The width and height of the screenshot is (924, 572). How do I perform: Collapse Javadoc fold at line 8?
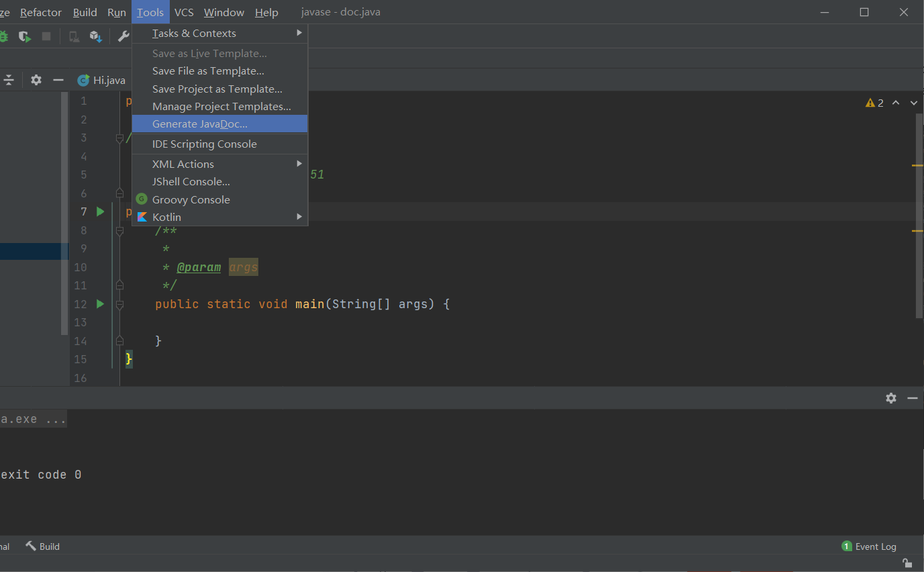coord(119,230)
